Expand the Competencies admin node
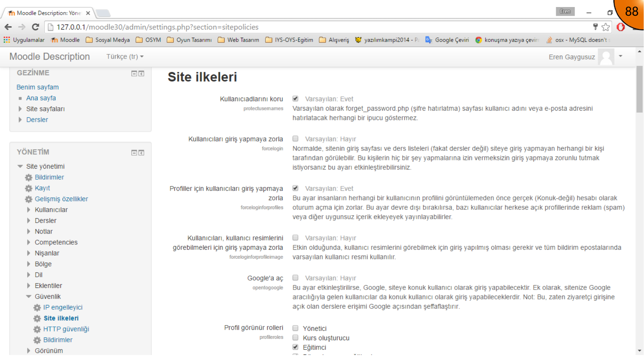Viewport: 644px width, 362px height. [x=28, y=242]
